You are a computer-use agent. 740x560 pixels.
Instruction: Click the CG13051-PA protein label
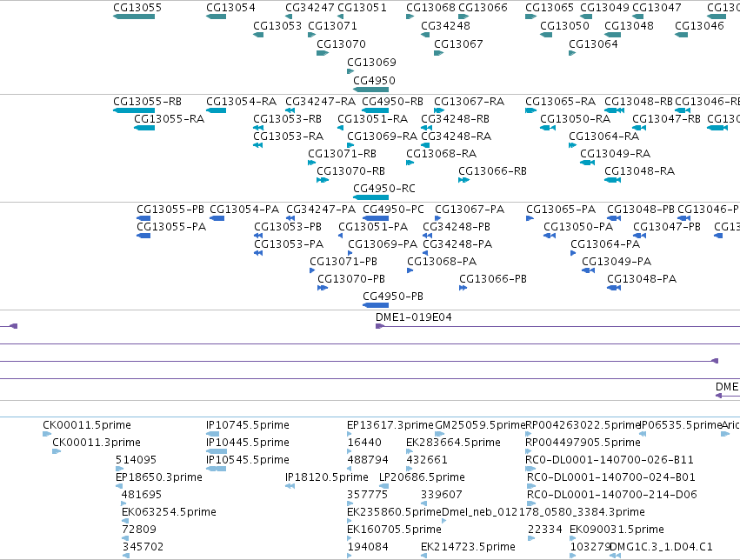[x=373, y=227]
